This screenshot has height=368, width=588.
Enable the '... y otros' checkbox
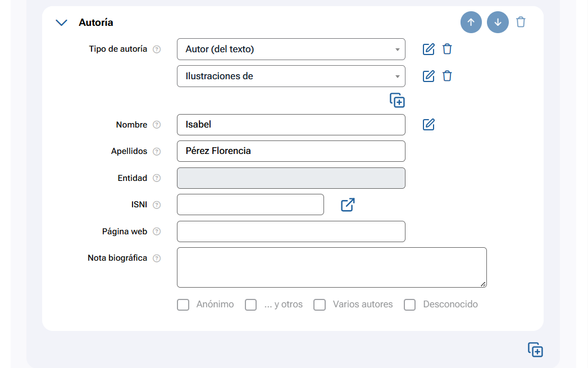pyautogui.click(x=250, y=305)
